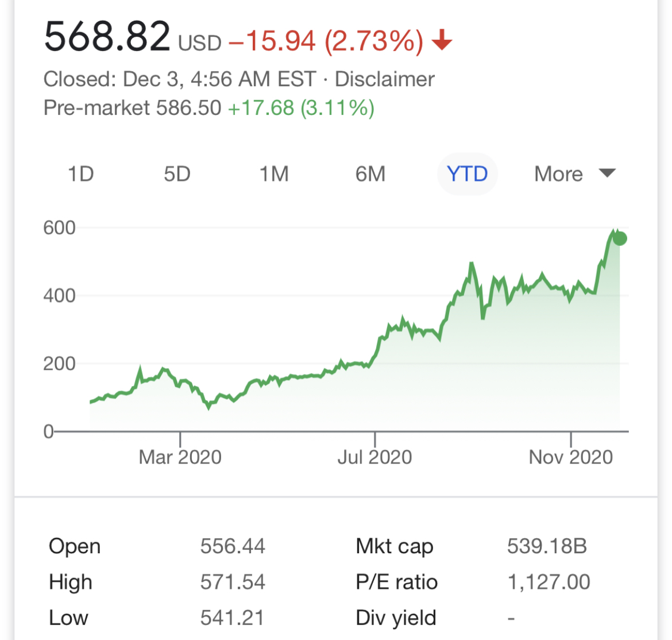Image resolution: width=672 pixels, height=640 pixels.
Task: Click the green end-of-line price dot
Action: (620, 238)
